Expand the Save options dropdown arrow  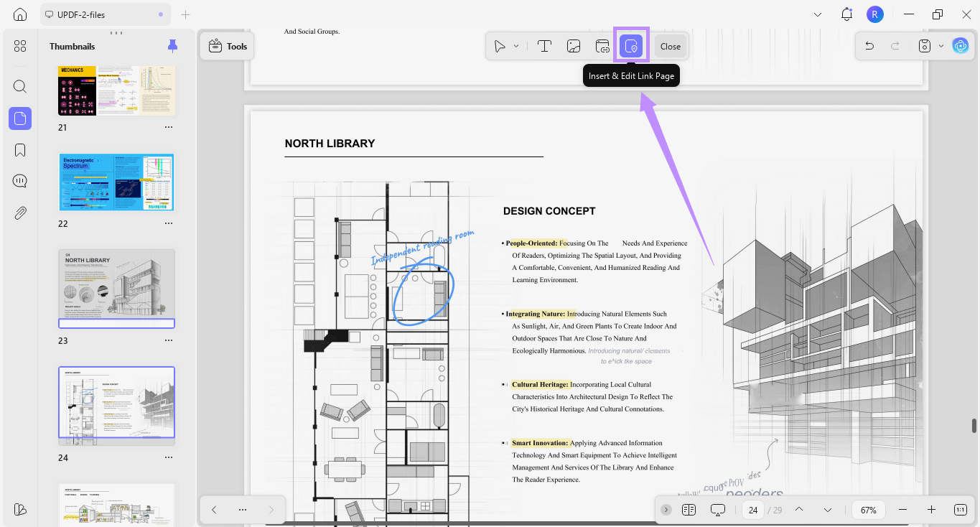(941, 46)
